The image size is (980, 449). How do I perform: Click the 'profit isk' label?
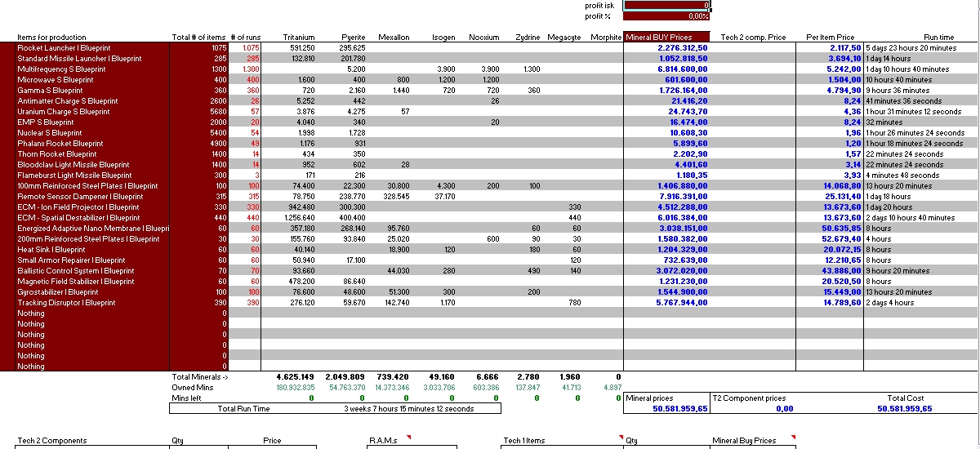coord(599,6)
